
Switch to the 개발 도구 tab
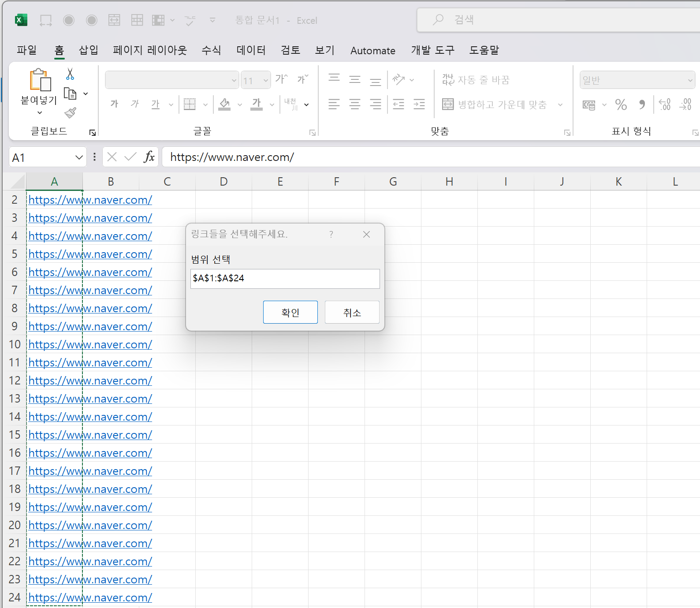(x=432, y=50)
